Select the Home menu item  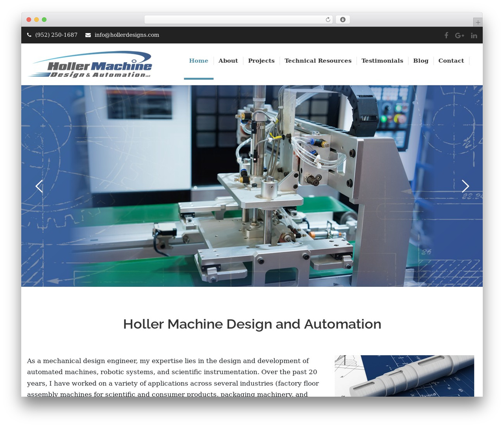(x=198, y=61)
